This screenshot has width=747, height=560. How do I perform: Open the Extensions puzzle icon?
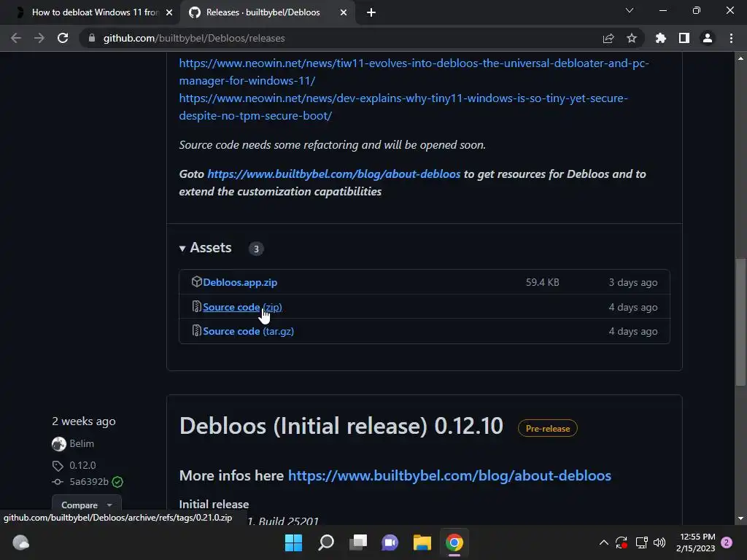(x=661, y=38)
